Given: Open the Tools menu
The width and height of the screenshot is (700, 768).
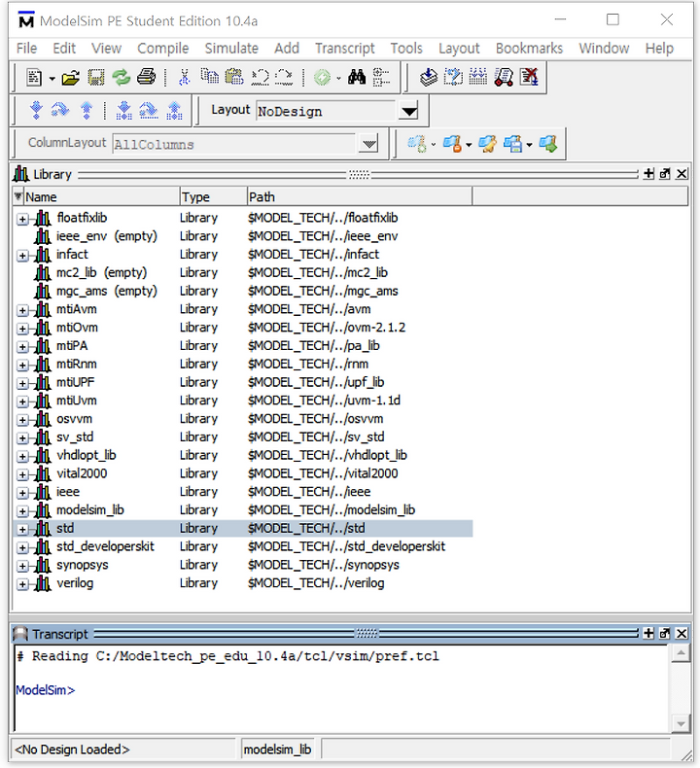Looking at the screenshot, I should point(406,48).
